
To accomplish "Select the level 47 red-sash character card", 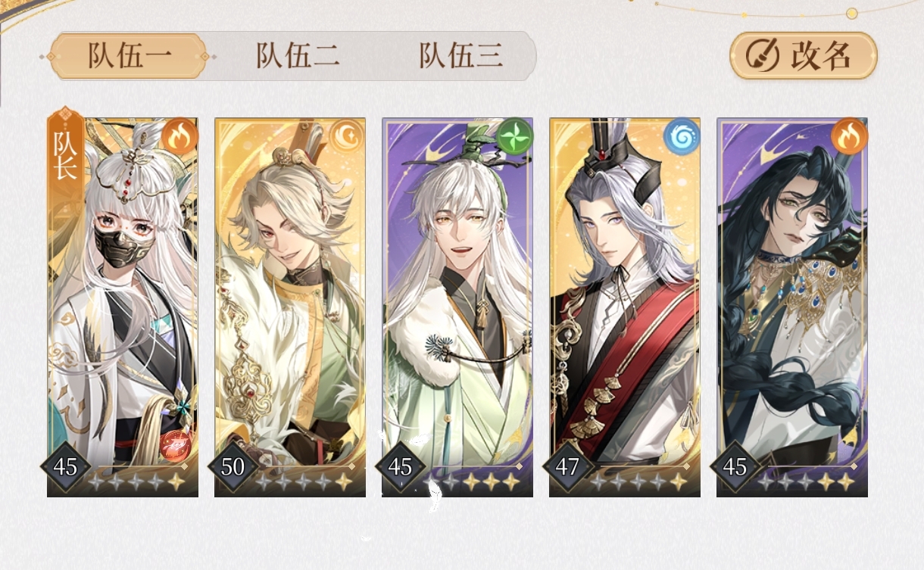I will click(625, 307).
